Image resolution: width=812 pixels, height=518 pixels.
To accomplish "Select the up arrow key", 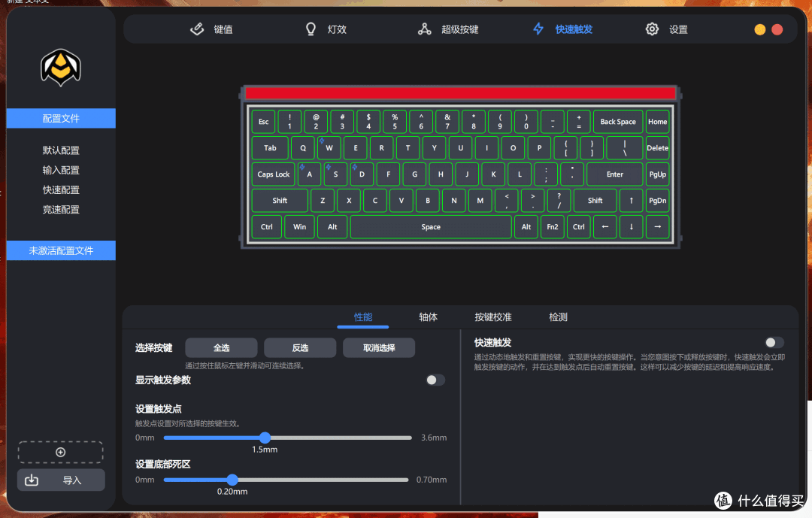I will pos(632,201).
